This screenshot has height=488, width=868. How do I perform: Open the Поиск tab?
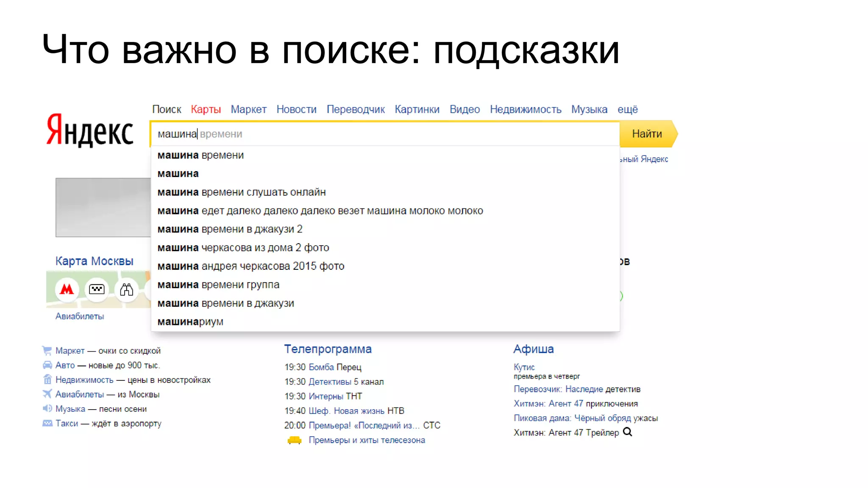(167, 109)
